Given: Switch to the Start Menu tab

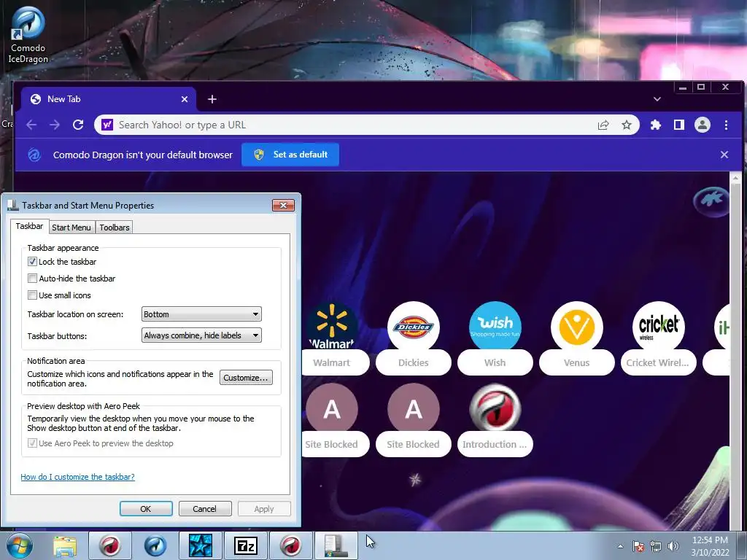Looking at the screenshot, I should click(71, 227).
